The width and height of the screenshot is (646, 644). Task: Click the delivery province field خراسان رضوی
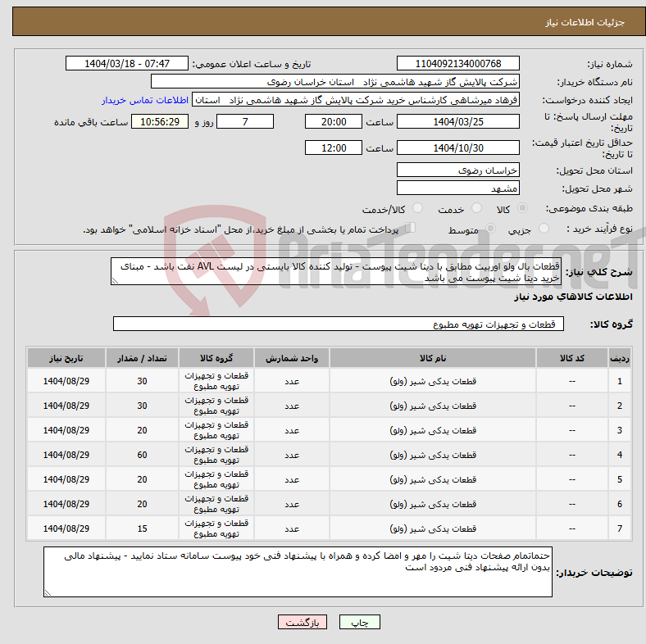click(457, 170)
